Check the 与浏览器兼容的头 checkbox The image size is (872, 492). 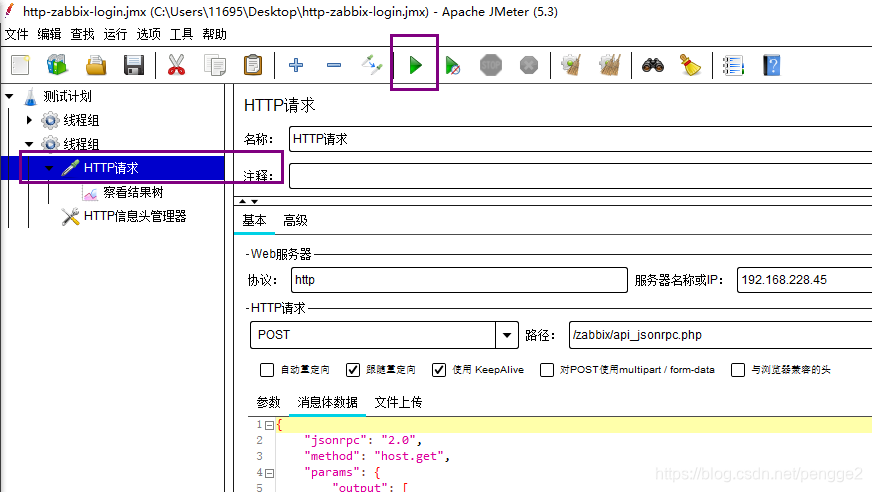click(738, 370)
